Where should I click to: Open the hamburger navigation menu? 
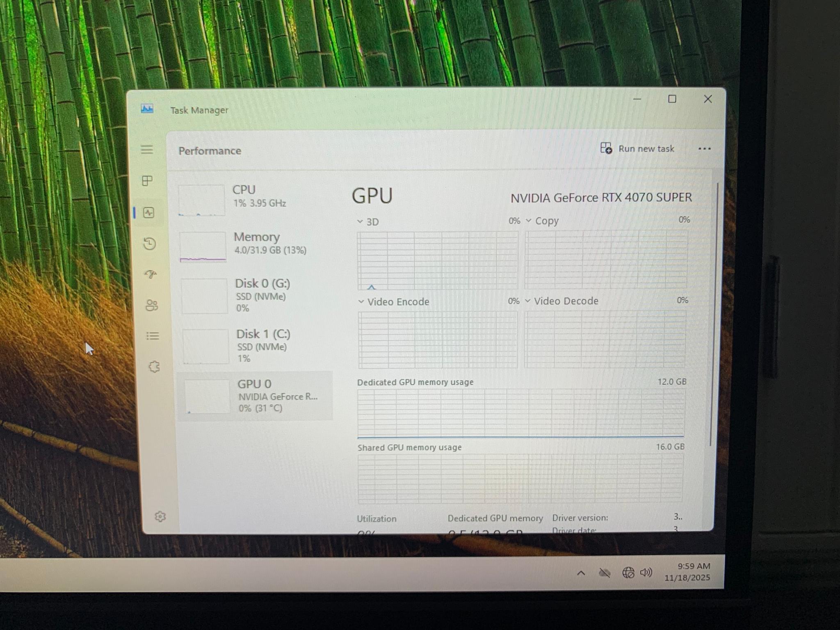coord(147,149)
